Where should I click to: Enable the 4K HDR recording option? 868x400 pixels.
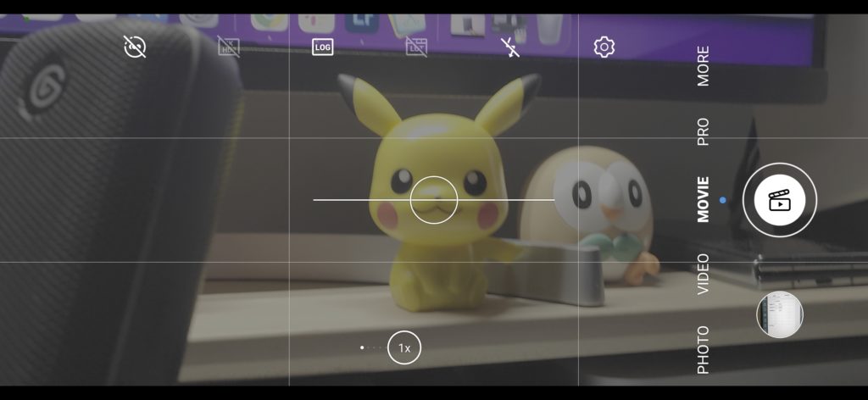click(x=229, y=47)
